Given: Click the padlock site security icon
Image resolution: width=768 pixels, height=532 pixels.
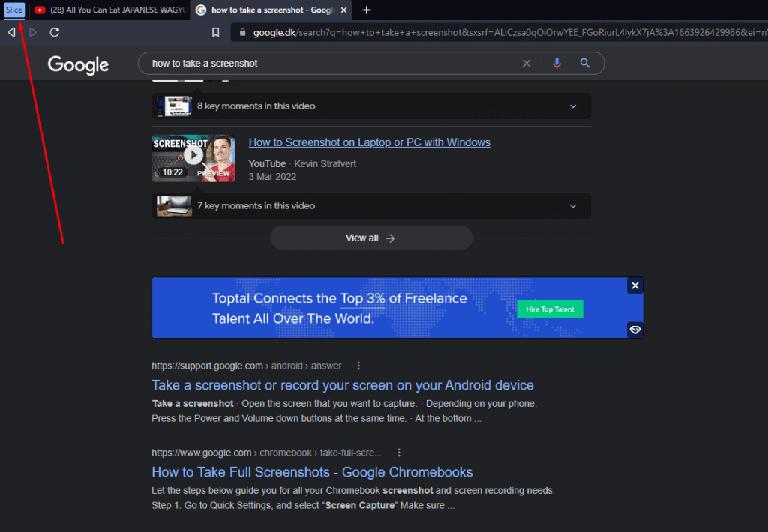Looking at the screenshot, I should click(242, 32).
